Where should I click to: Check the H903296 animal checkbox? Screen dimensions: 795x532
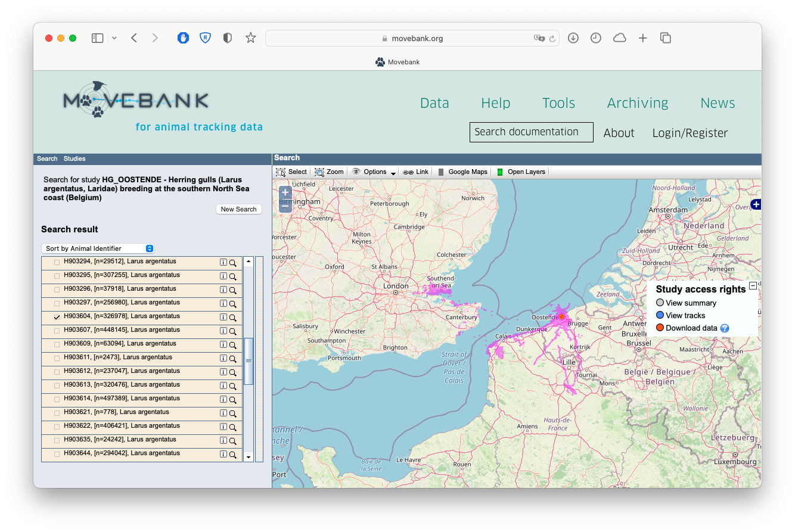(x=57, y=290)
